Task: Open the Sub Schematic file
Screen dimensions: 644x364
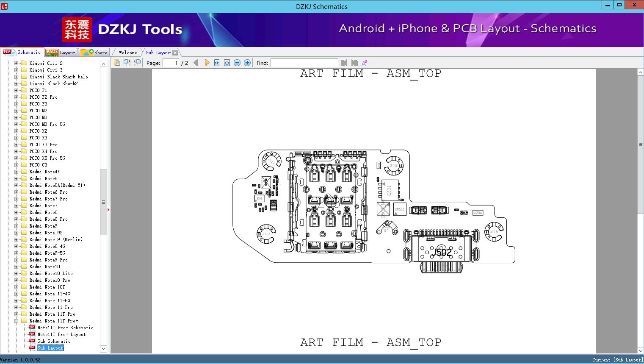Action: pos(54,341)
